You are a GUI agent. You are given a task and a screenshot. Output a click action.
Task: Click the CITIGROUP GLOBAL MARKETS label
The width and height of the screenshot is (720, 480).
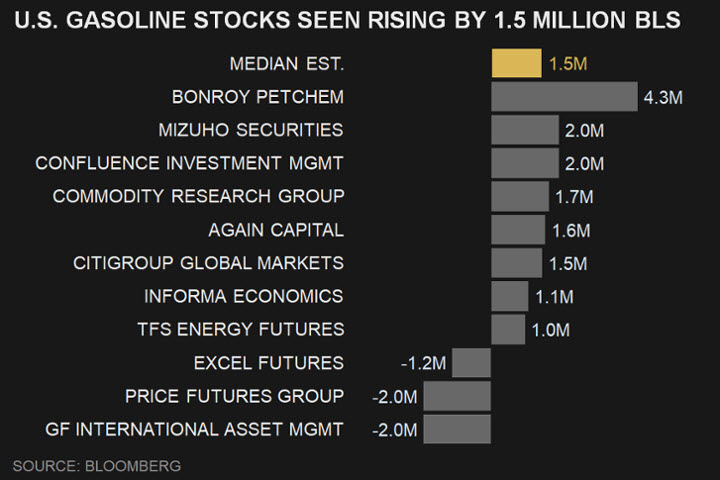(x=209, y=263)
